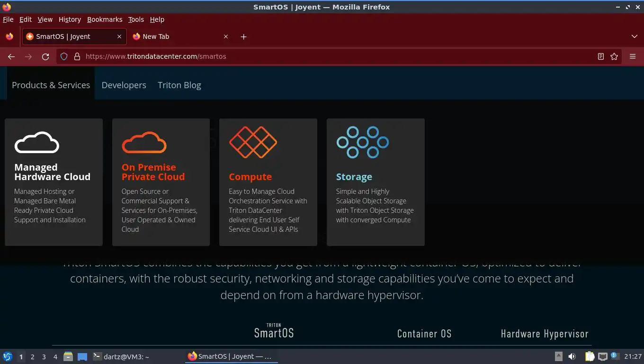Go back using the browser back arrow
This screenshot has height=364, width=644.
(x=11, y=56)
